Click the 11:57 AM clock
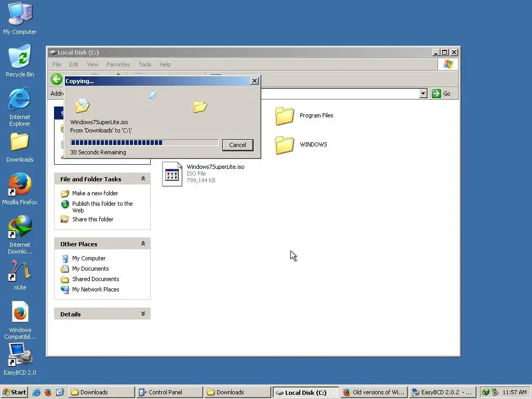 514,392
